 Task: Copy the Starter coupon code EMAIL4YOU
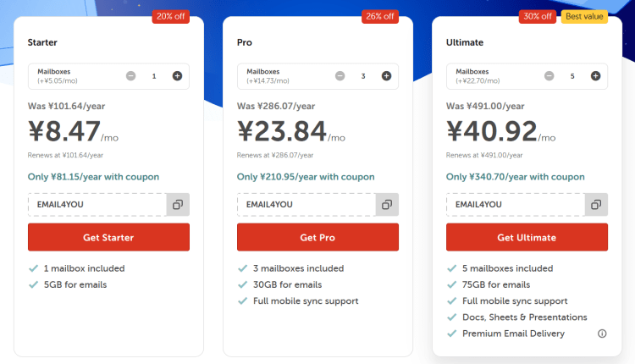[178, 205]
